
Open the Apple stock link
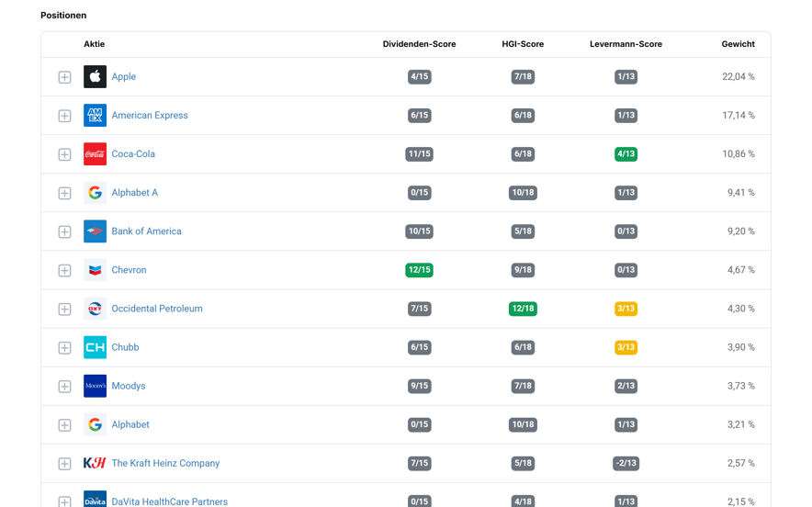click(124, 76)
